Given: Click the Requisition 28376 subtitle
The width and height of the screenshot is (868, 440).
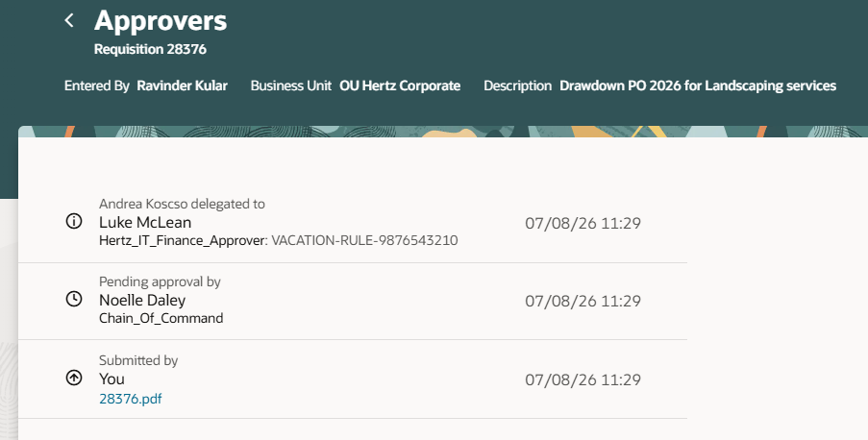Looking at the screenshot, I should pos(150,49).
